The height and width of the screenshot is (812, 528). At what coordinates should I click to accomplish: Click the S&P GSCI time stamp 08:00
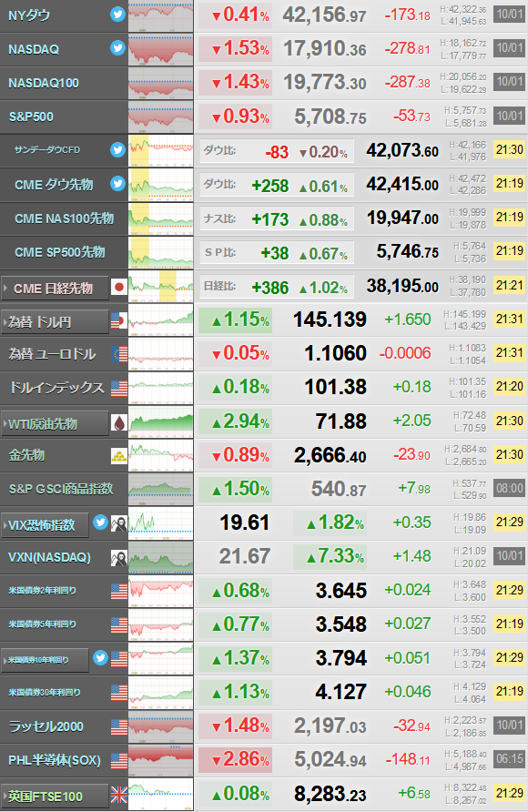[x=510, y=488]
